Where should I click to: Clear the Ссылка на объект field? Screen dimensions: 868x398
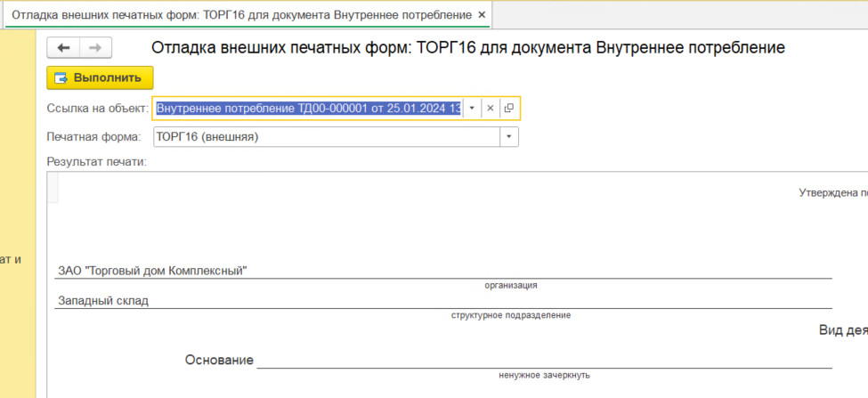[490, 109]
